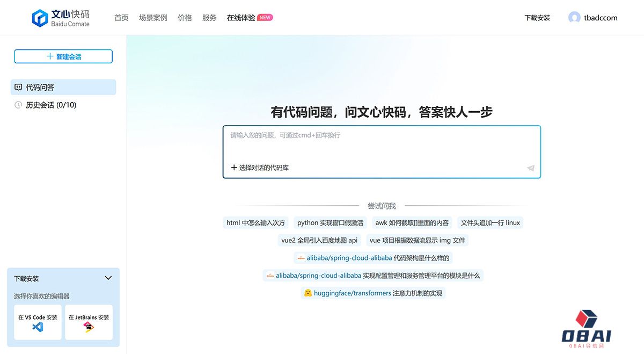
Task: Click the hugging face emoji icon
Action: (x=307, y=293)
